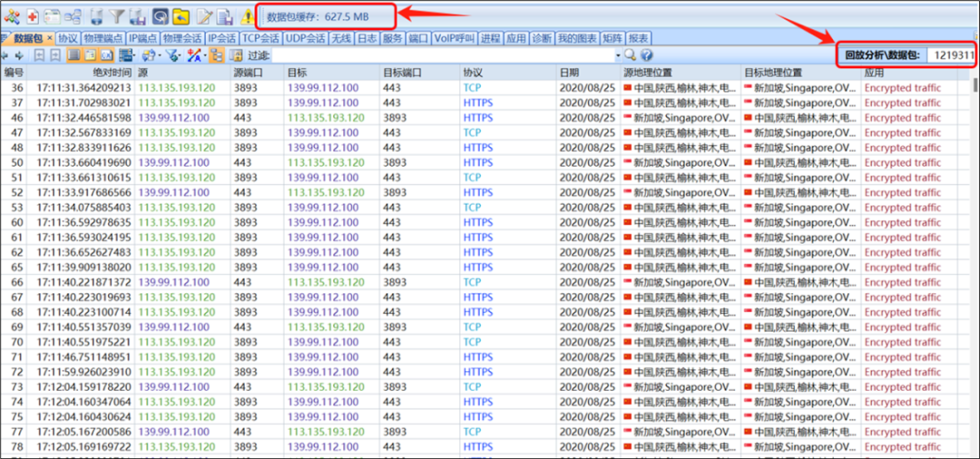Viewport: 980px width, 459px height.
Task: Switch to the TCP会话 tab
Action: coord(260,38)
